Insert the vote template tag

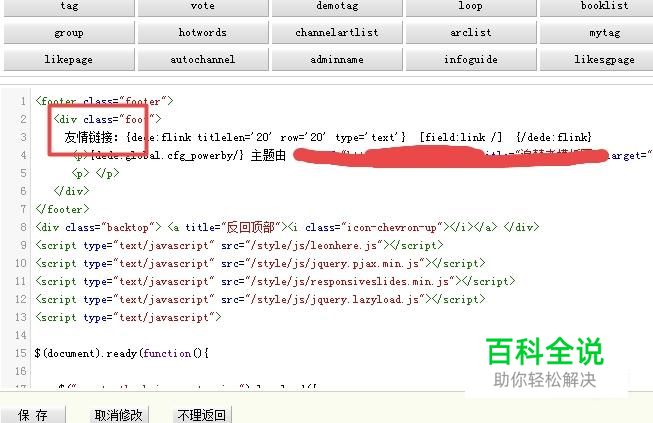(203, 7)
